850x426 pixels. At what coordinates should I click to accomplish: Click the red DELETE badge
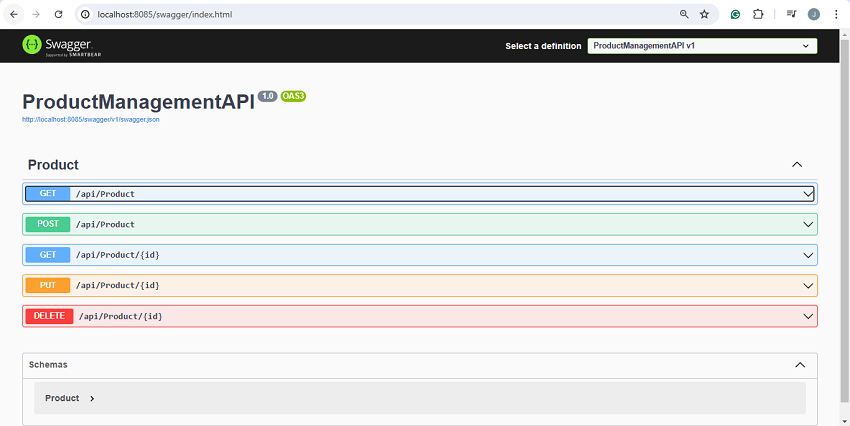[49, 316]
